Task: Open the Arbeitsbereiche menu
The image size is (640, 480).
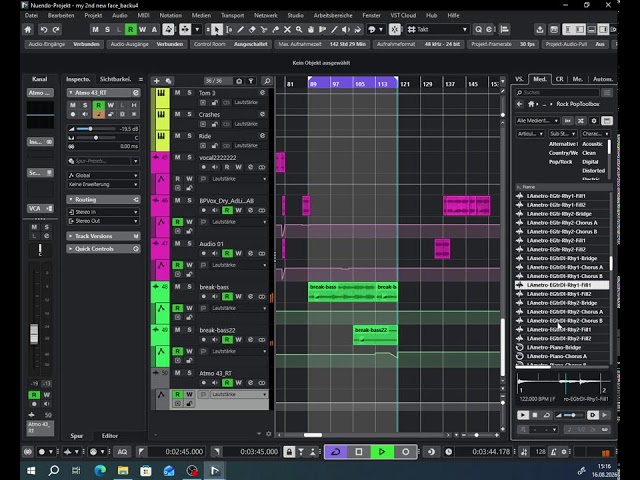Action: pyautogui.click(x=333, y=16)
